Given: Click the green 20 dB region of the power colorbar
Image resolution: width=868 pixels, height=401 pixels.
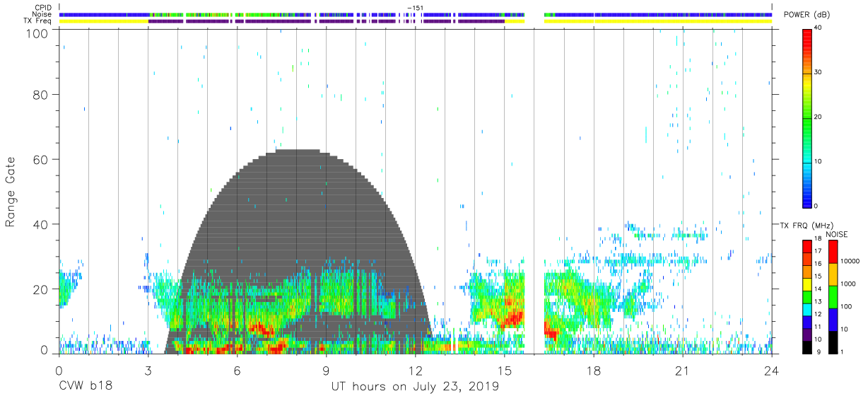Looking at the screenshot, I should coord(807,117).
